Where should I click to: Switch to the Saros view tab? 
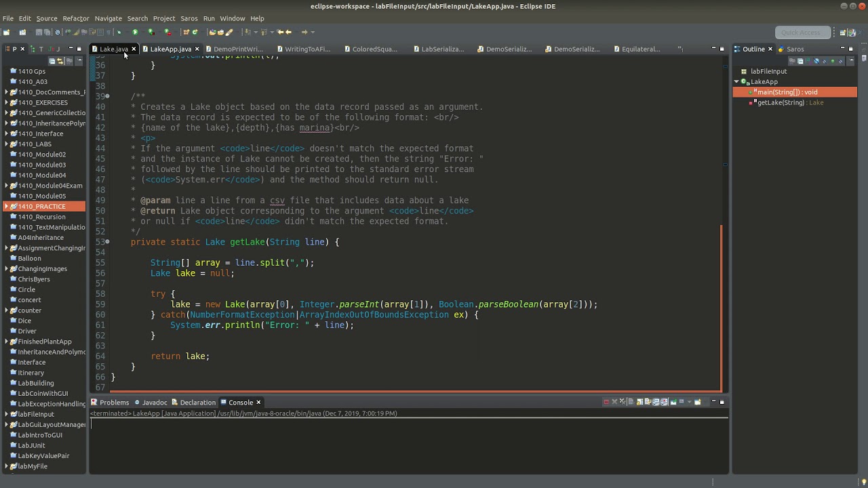point(795,49)
